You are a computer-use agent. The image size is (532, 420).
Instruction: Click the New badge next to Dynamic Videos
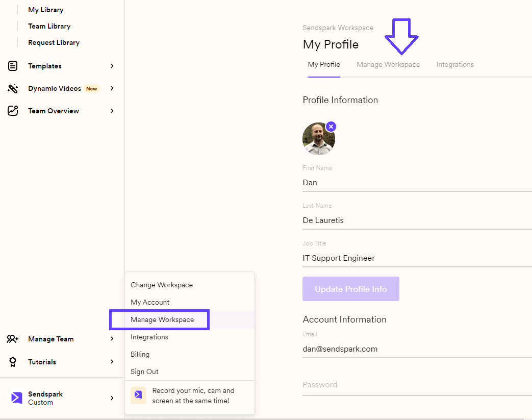[92, 89]
